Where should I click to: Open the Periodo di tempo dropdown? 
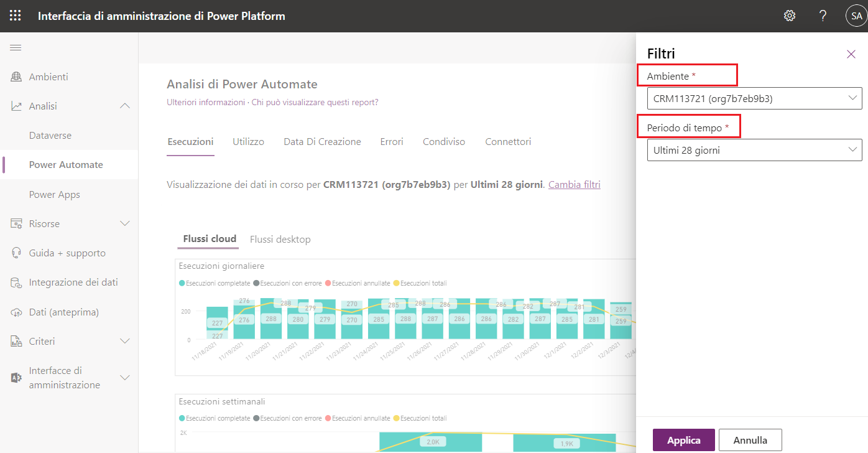pyautogui.click(x=754, y=150)
